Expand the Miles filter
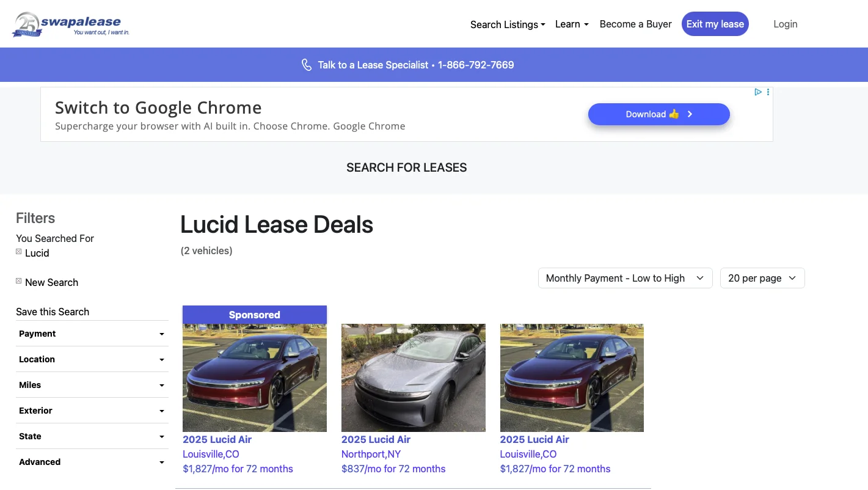This screenshot has height=490, width=868. 92,385
